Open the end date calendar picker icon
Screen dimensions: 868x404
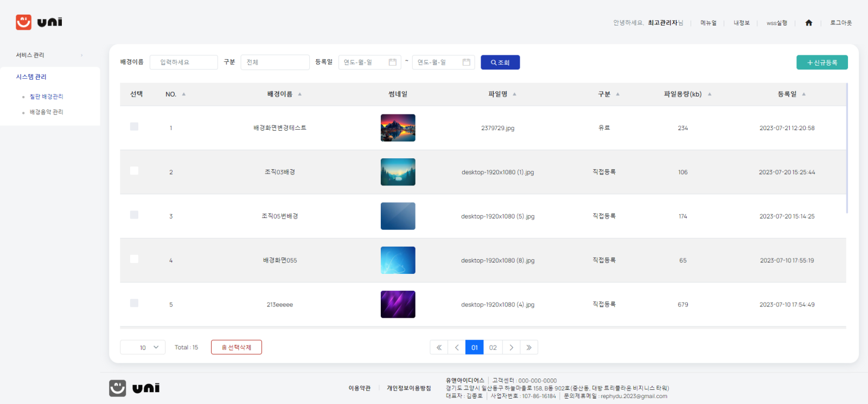pyautogui.click(x=466, y=62)
